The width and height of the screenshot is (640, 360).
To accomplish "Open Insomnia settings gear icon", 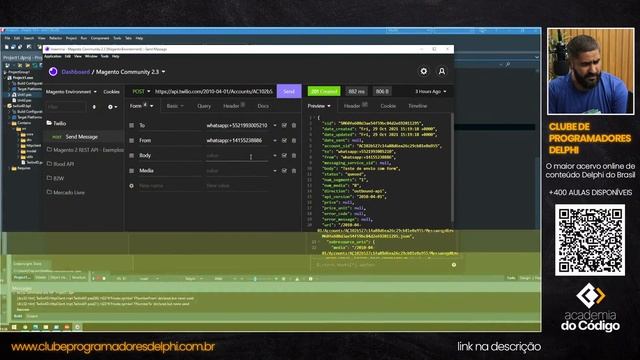I will 424,71.
